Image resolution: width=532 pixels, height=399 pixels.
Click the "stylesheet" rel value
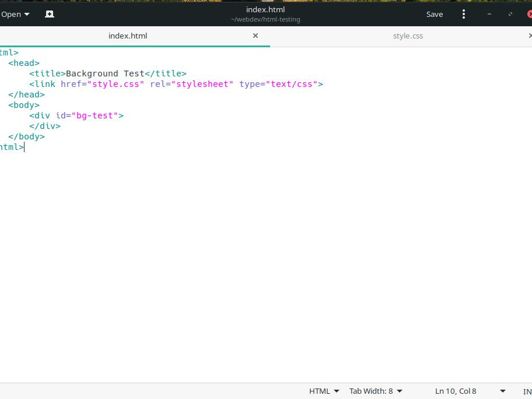(x=202, y=84)
